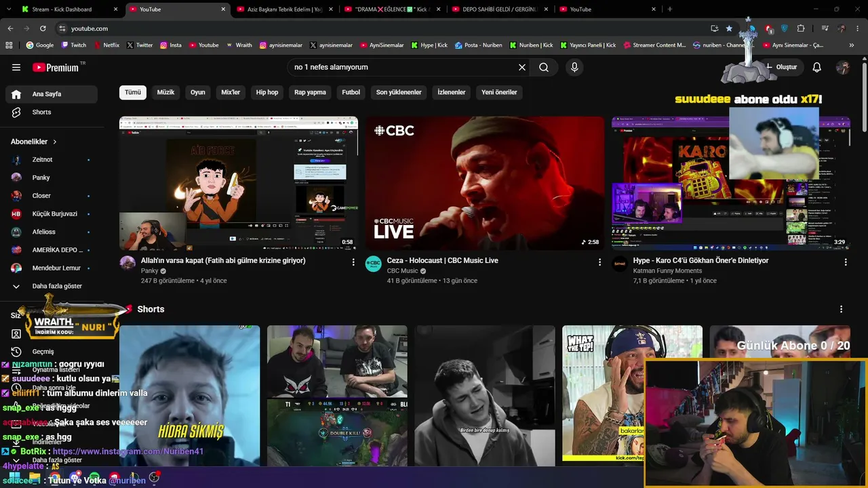Select the Rap yapma filter chip
Image resolution: width=868 pixels, height=488 pixels.
pyautogui.click(x=310, y=92)
